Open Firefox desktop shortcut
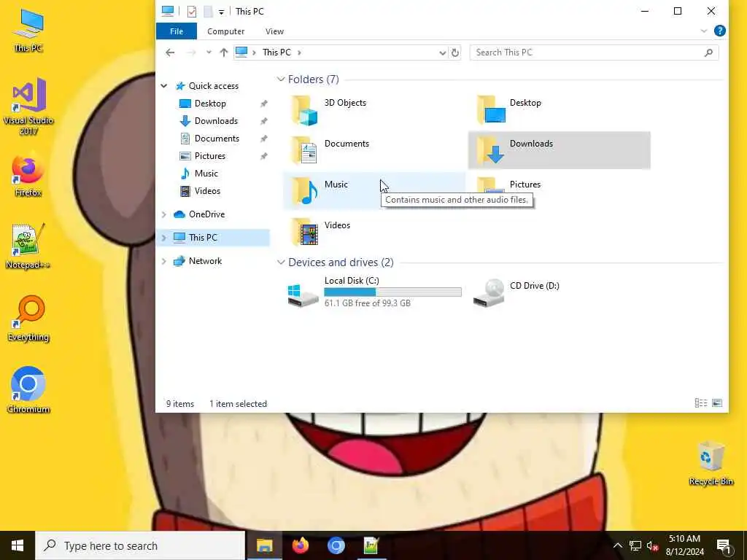 [x=28, y=174]
